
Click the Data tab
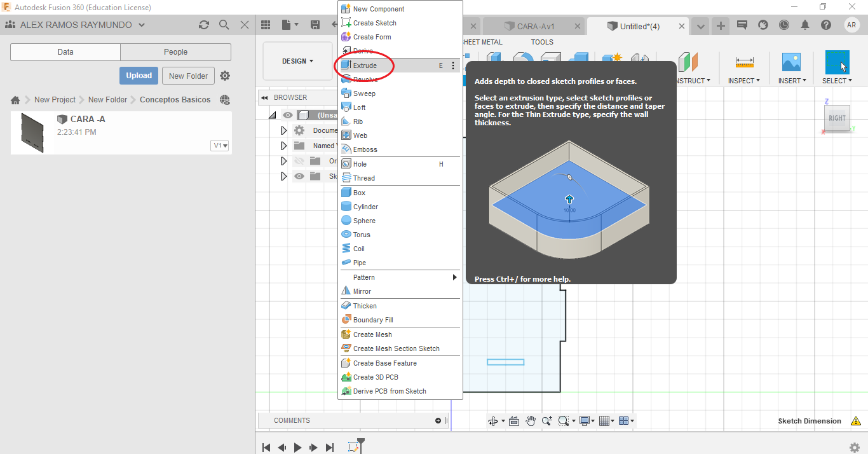coord(65,52)
